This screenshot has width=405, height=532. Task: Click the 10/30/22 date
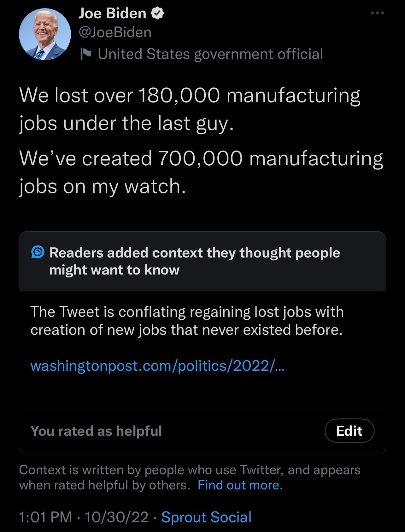116,517
